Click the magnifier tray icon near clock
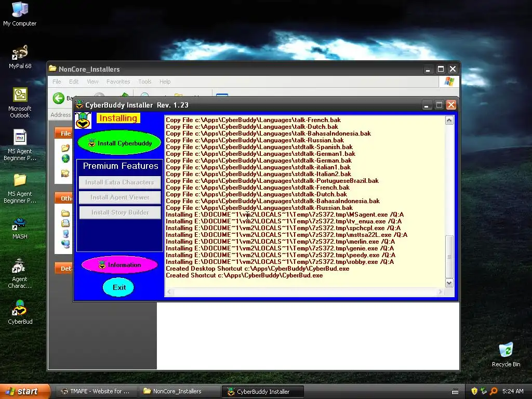Image resolution: width=532 pixels, height=399 pixels. (494, 391)
